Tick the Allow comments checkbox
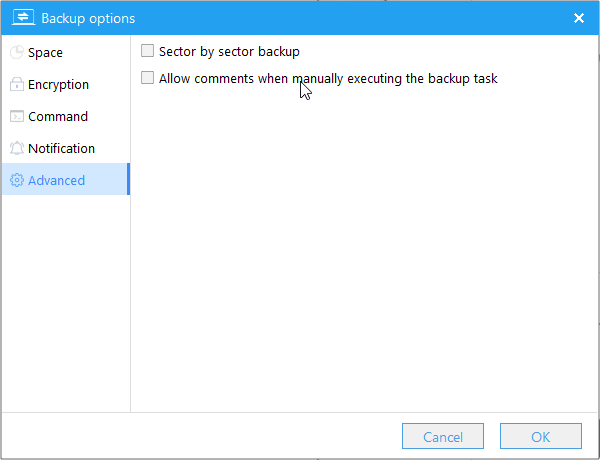This screenshot has height=460, width=600. click(x=148, y=78)
